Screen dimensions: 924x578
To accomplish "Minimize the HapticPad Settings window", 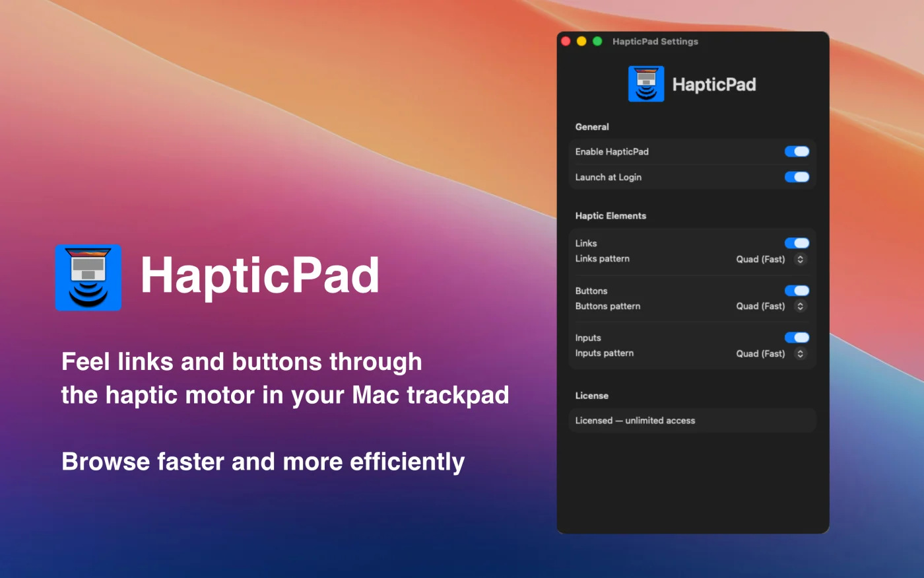I will click(x=581, y=41).
